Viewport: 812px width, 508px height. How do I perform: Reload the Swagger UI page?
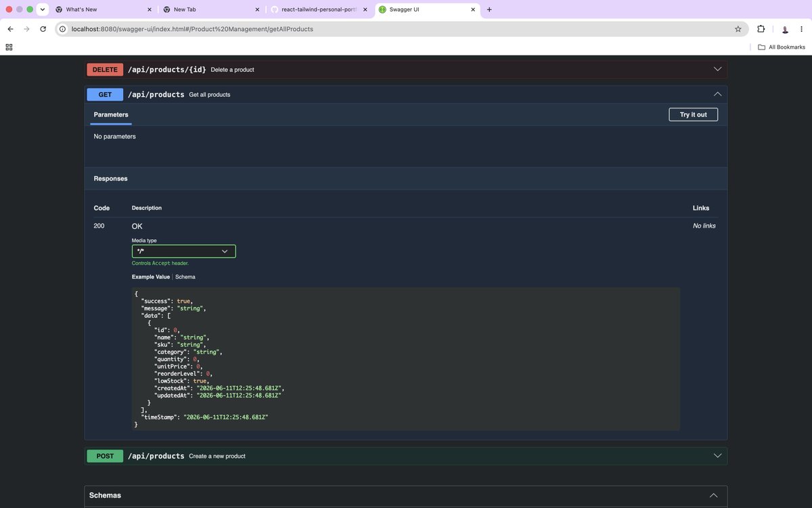pyautogui.click(x=43, y=29)
